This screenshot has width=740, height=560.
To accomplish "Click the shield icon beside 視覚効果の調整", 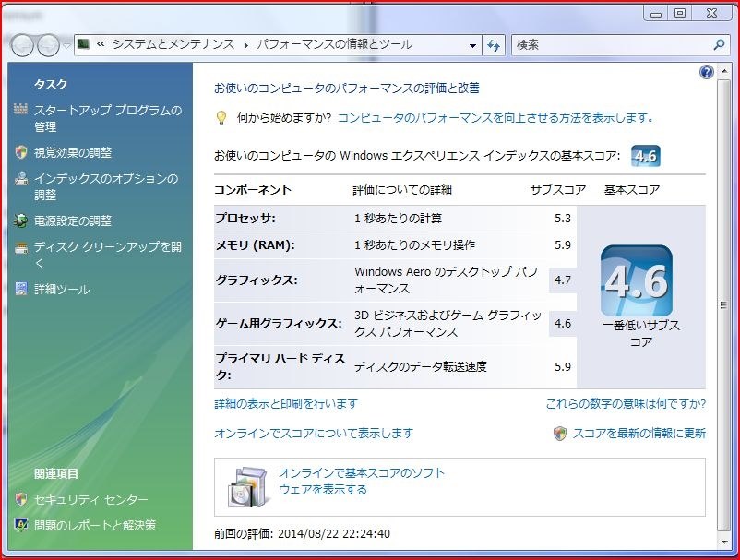I will 21,152.
